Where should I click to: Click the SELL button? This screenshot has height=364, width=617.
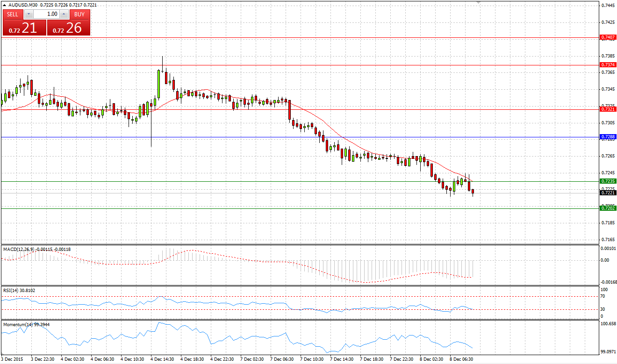(x=13, y=14)
